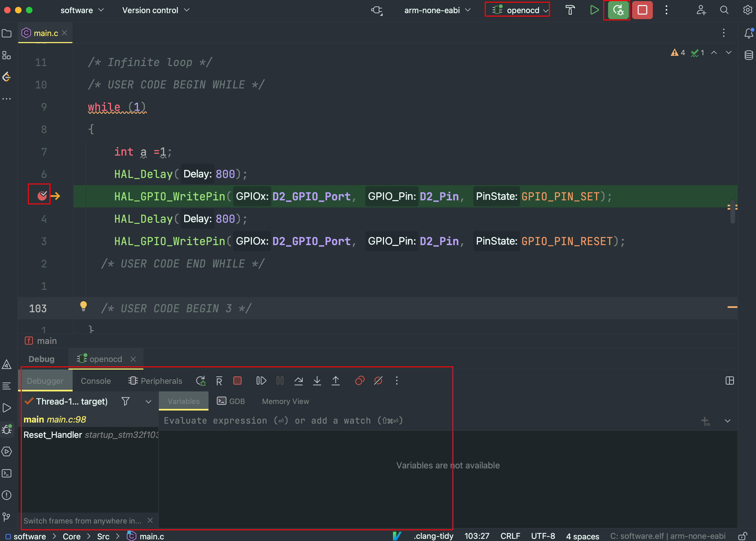Viewport: 756px width, 541px height.
Task: Click the lightbulb quick-fix icon
Action: point(83,306)
